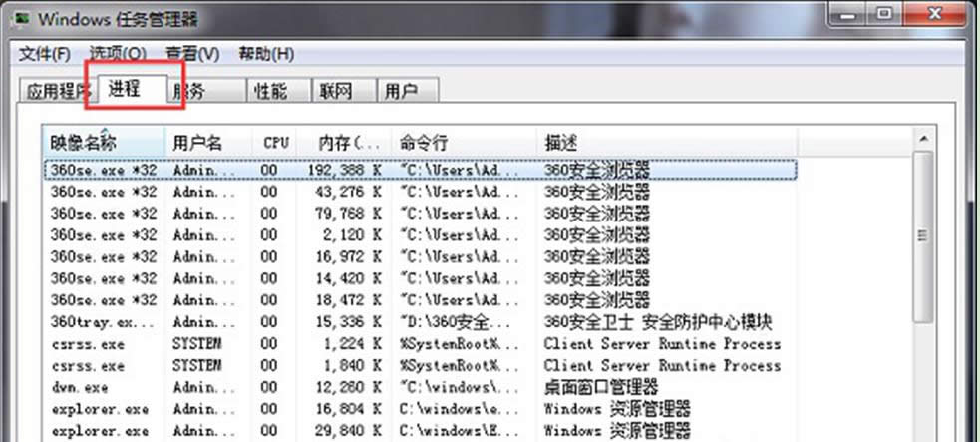Open the 帮助(H) menu
Viewport: 980px width, 442px height.
[x=266, y=53]
